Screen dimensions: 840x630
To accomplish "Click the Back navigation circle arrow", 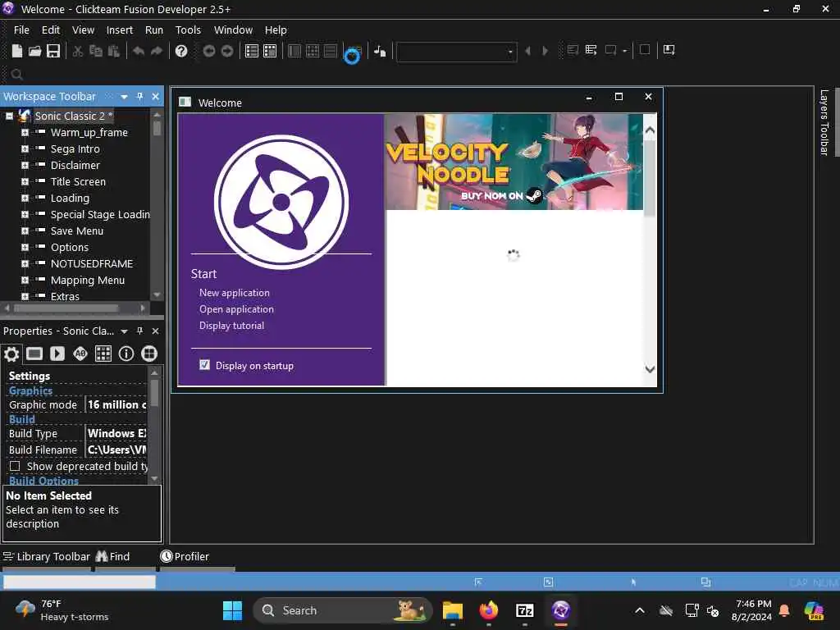I will [x=209, y=51].
